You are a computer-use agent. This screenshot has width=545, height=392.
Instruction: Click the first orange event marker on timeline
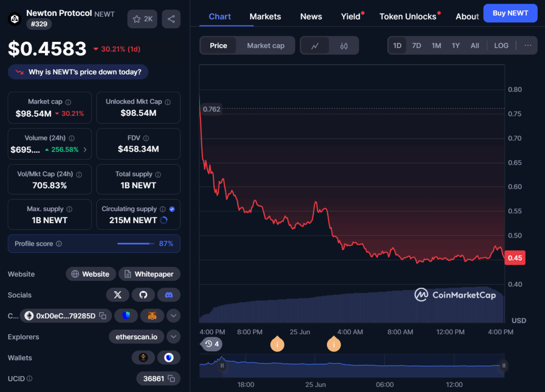[277, 345]
